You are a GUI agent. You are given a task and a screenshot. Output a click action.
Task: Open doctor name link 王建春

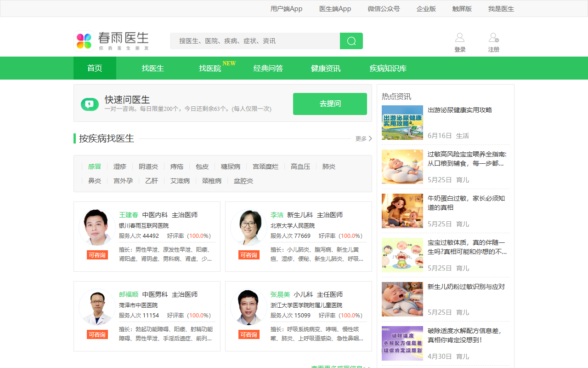(129, 215)
